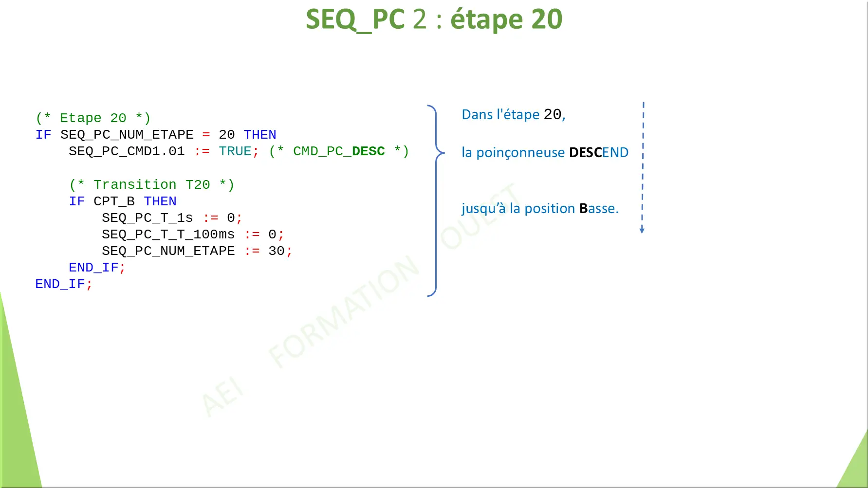This screenshot has width=868, height=488.
Task: Click the SEQ_PC_T_T_100ms assignment
Action: point(192,234)
